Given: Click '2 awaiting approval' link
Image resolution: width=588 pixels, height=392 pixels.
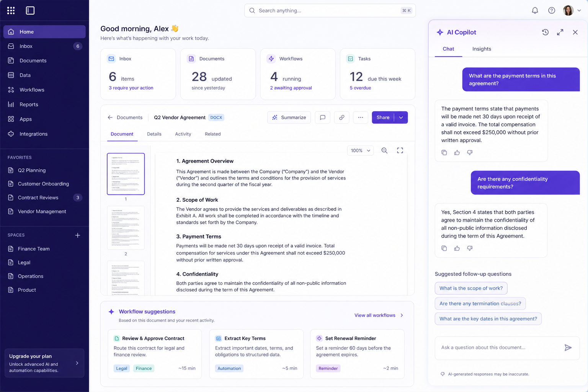Looking at the screenshot, I should 291,88.
